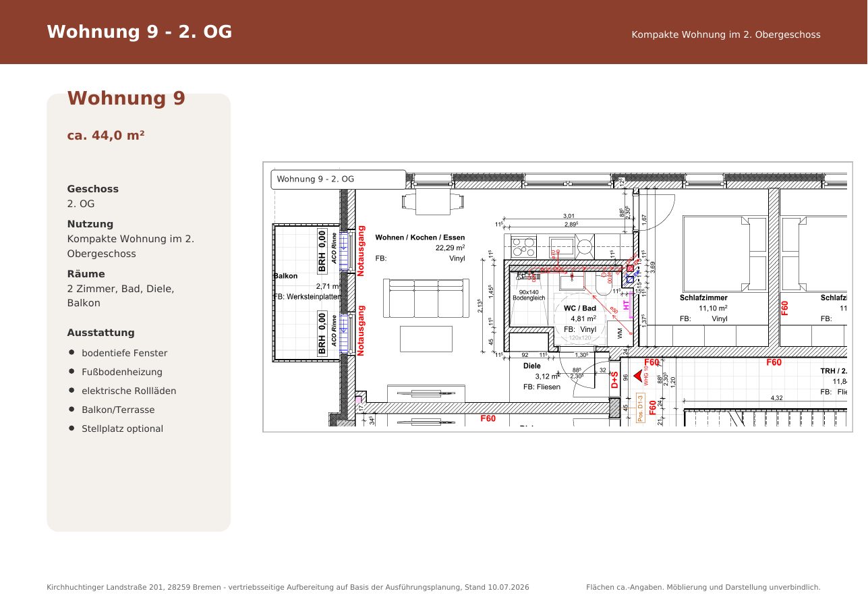Click the living room area '22,29 m²'

(x=451, y=248)
